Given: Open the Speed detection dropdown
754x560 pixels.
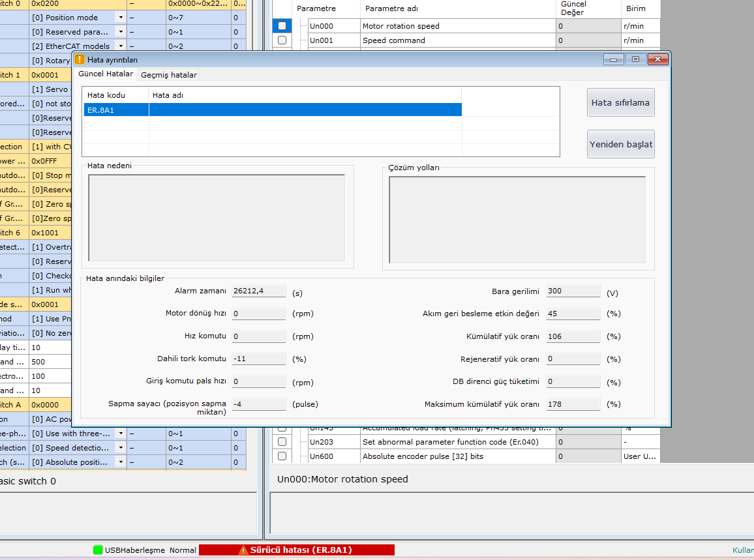Looking at the screenshot, I should [121, 448].
